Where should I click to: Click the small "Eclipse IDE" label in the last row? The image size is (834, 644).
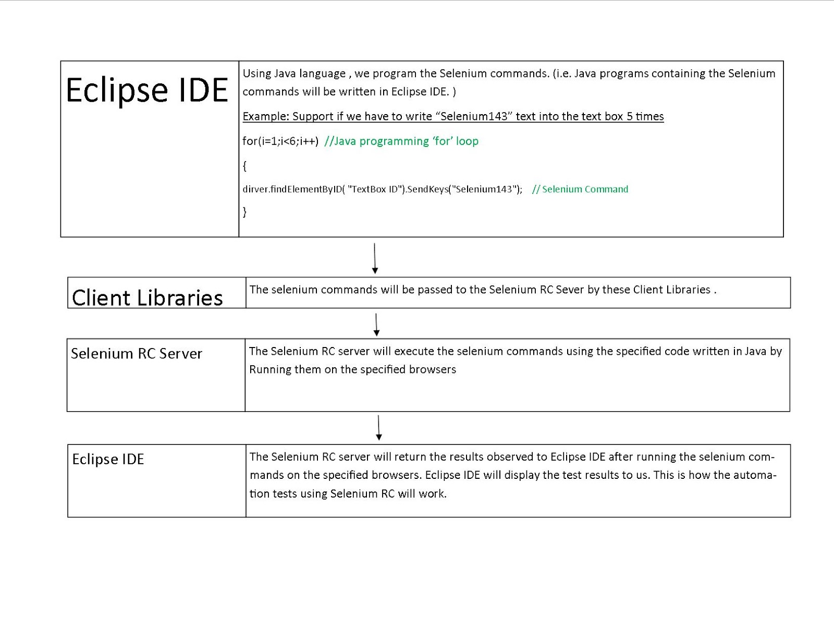(108, 459)
